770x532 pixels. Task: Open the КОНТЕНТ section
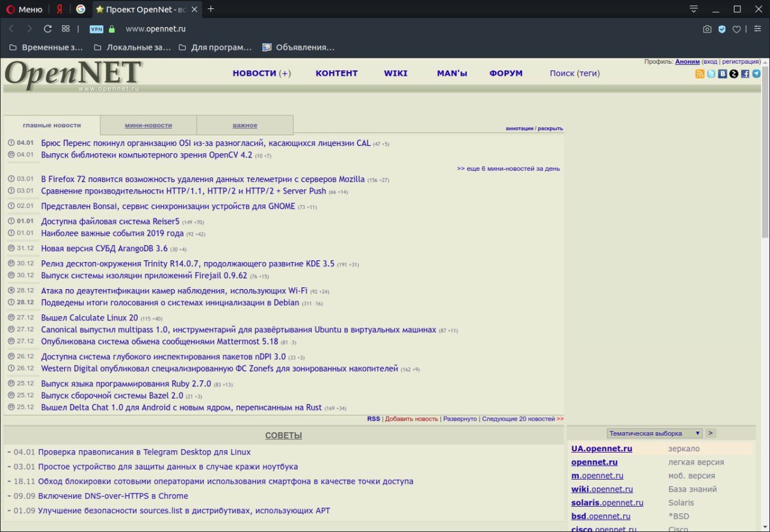pyautogui.click(x=337, y=73)
